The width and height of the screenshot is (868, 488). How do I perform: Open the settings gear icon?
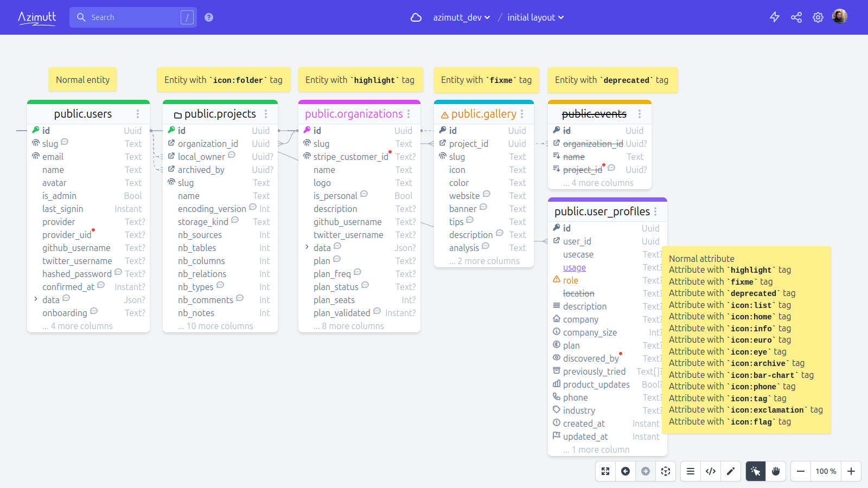tap(818, 17)
